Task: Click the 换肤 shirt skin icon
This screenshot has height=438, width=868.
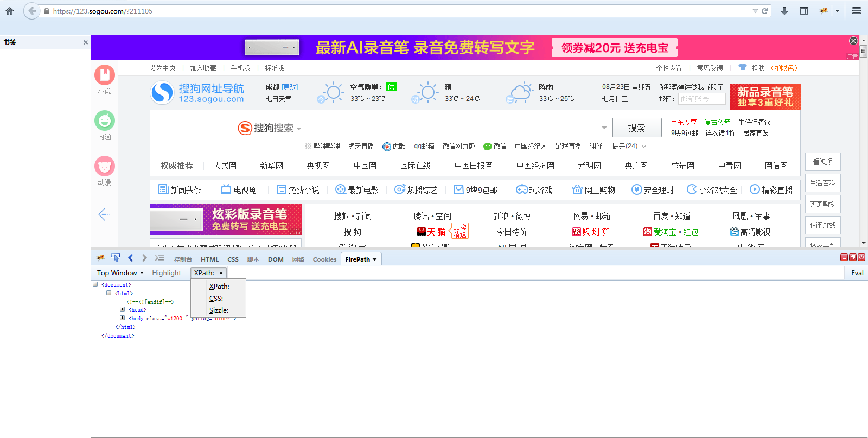Action: point(743,67)
